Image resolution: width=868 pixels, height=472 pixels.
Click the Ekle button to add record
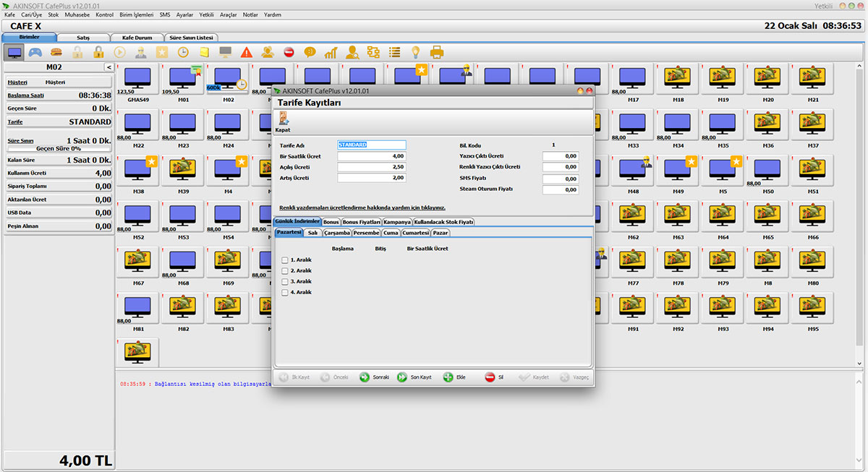click(x=455, y=377)
